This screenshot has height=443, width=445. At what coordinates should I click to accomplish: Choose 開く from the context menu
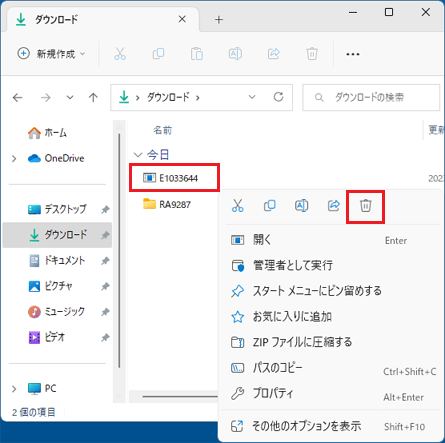tap(331, 240)
